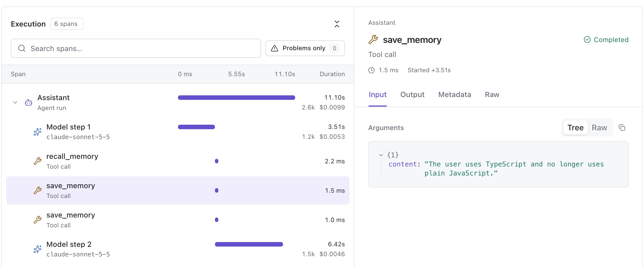
Task: Click the warning triangle icon in Problems only
Action: pyautogui.click(x=275, y=48)
